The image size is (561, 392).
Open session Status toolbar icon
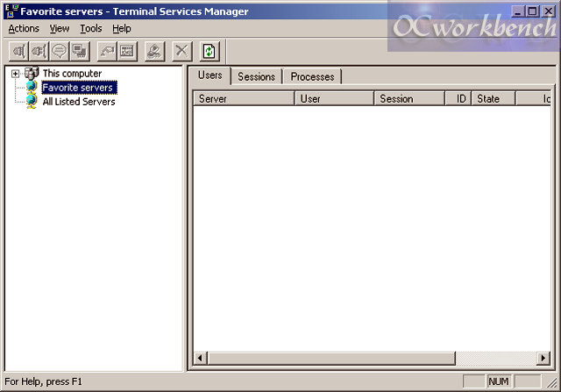pos(127,51)
